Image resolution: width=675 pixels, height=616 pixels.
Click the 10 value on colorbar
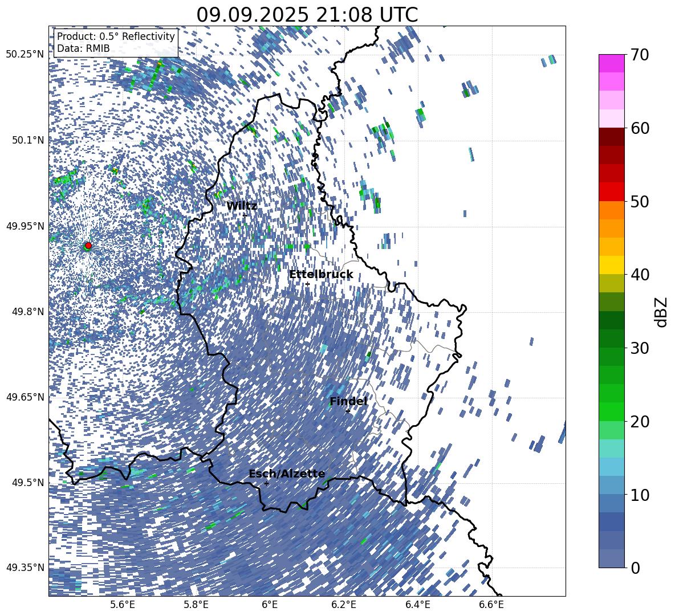(x=640, y=495)
